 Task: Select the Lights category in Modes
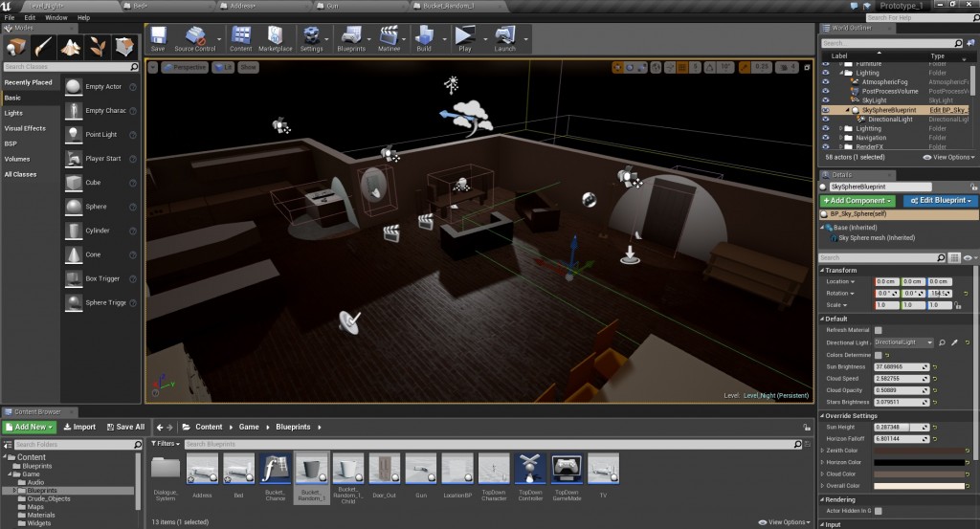pyautogui.click(x=13, y=113)
